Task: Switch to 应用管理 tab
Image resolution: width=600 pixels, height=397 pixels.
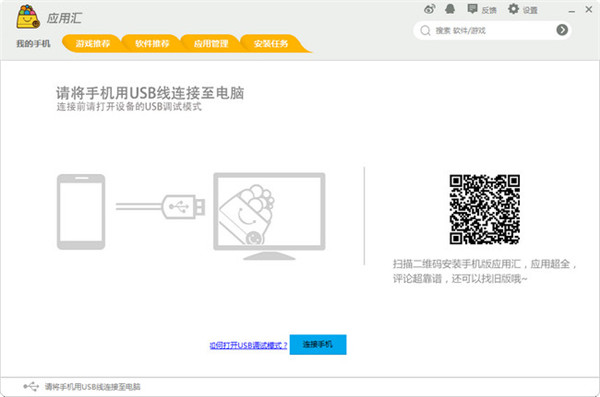Action: [211, 44]
